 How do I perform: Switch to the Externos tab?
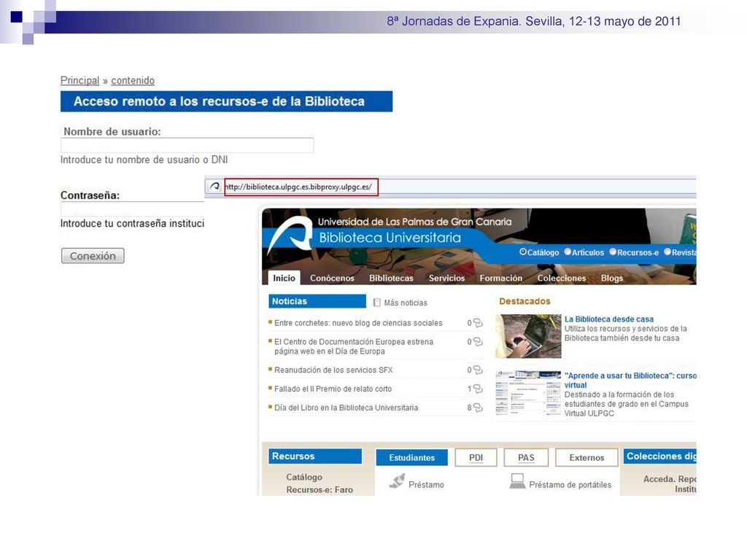[x=587, y=458]
